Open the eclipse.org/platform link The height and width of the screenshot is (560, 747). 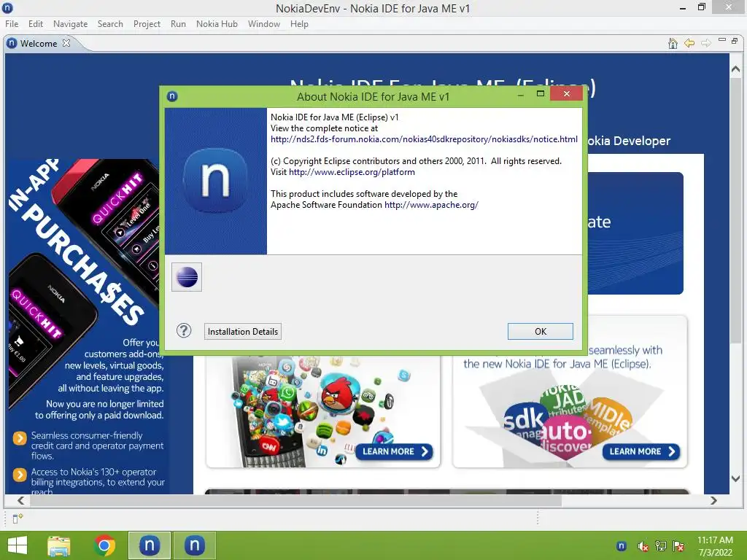pyautogui.click(x=352, y=172)
